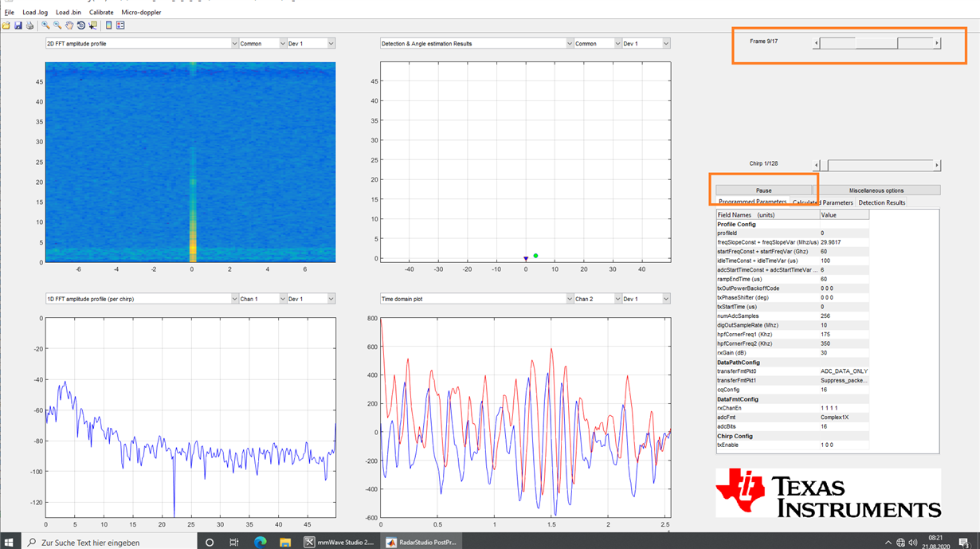Image resolution: width=980 pixels, height=549 pixels.
Task: Open the Calibrate menu
Action: pos(101,12)
